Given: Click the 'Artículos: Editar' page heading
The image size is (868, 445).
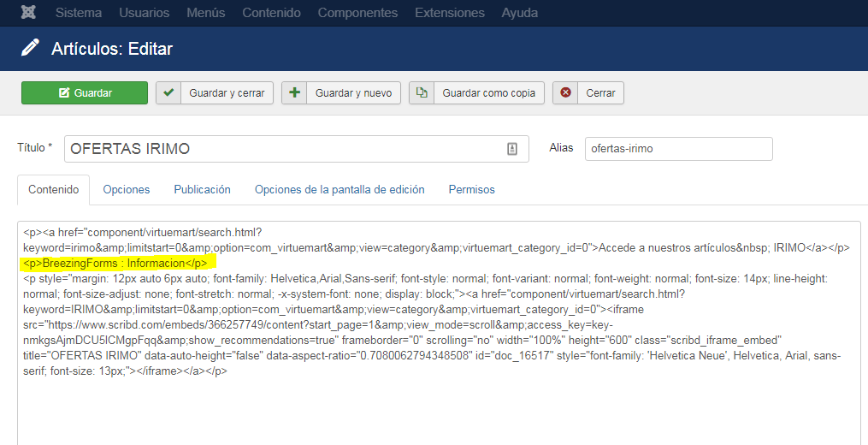Looking at the screenshot, I should coord(112,49).
